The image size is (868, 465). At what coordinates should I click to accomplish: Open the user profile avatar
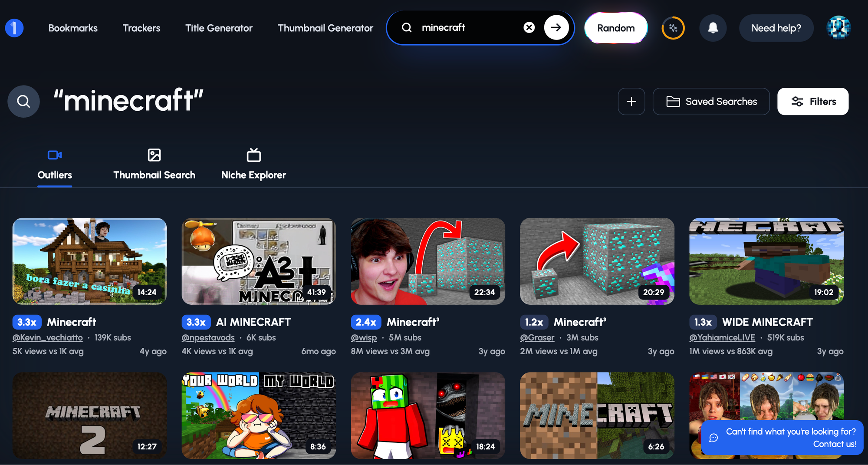(x=838, y=28)
